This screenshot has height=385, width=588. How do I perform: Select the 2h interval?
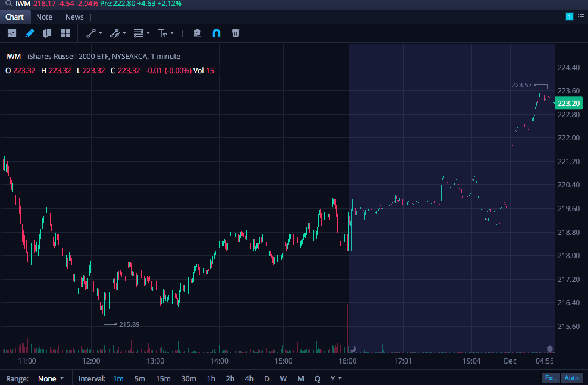[x=230, y=378]
